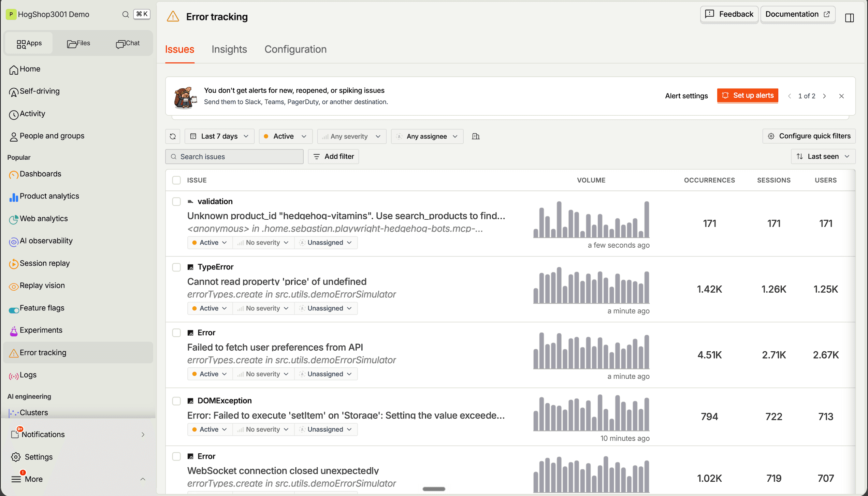868x496 pixels.
Task: Open Logs in the sidebar
Action: 78,375
